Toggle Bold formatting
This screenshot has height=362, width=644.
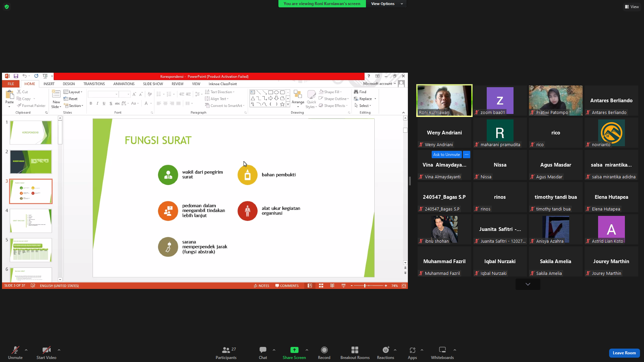click(x=91, y=104)
